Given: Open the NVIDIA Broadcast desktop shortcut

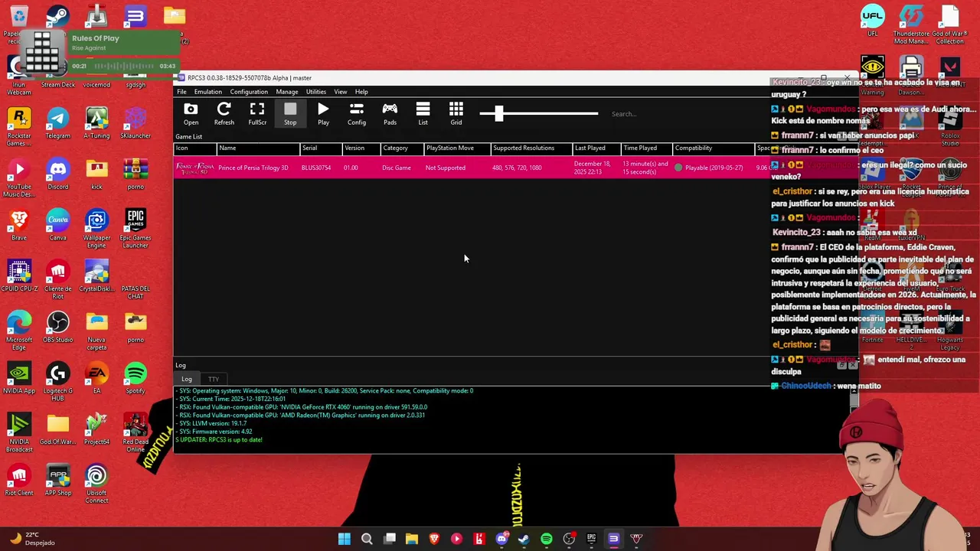Looking at the screenshot, I should coord(18,433).
